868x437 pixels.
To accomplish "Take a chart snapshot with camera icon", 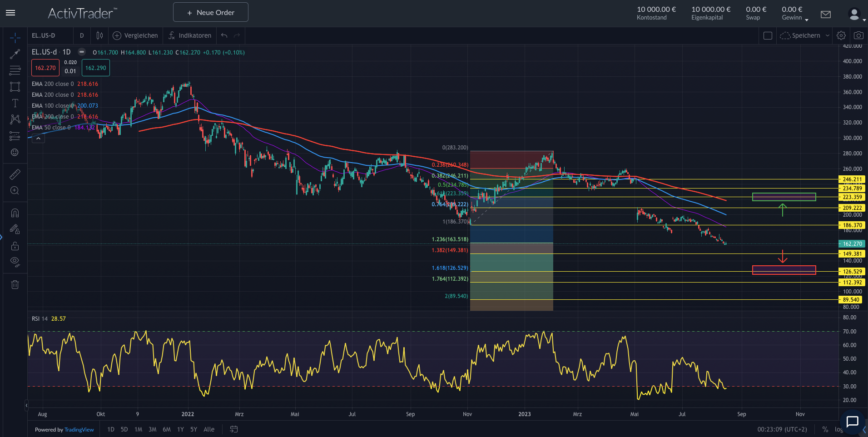I will 858,35.
